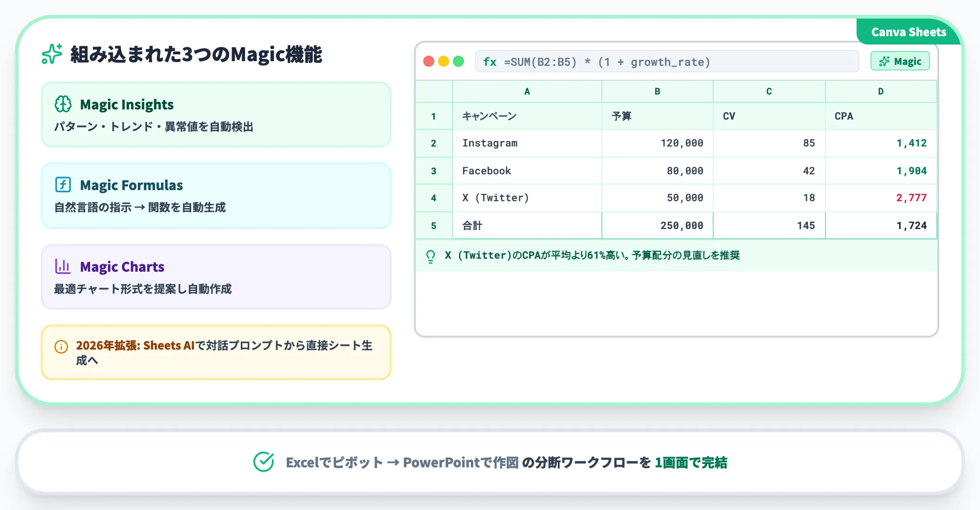Click the 80,000 budget cell
The height and width of the screenshot is (510, 980).
(657, 171)
